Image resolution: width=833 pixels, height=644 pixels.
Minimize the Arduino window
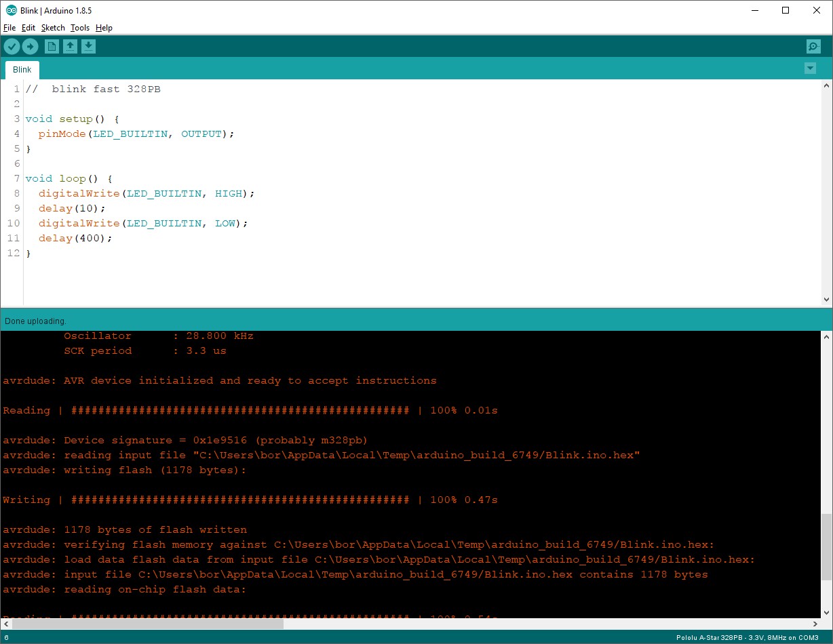click(x=754, y=10)
